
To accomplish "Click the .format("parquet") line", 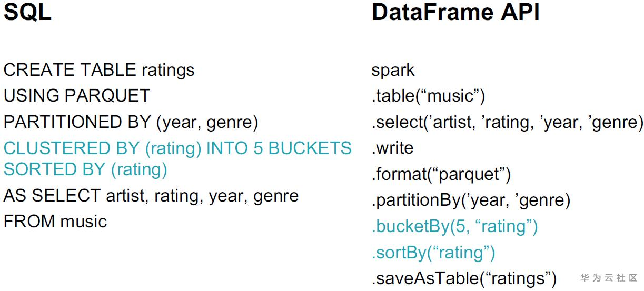I will [441, 174].
